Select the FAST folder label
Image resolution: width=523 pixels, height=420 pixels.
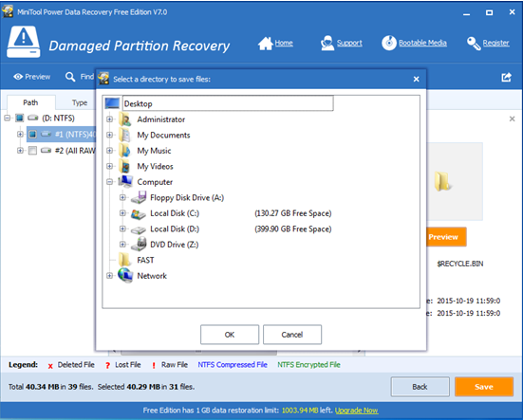click(x=145, y=260)
